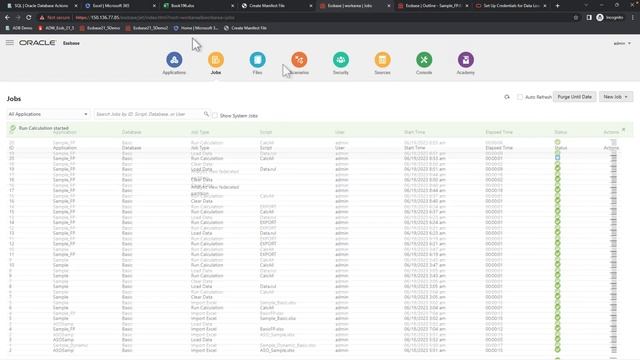Tick the Show System Jobs checkbox

(215, 116)
